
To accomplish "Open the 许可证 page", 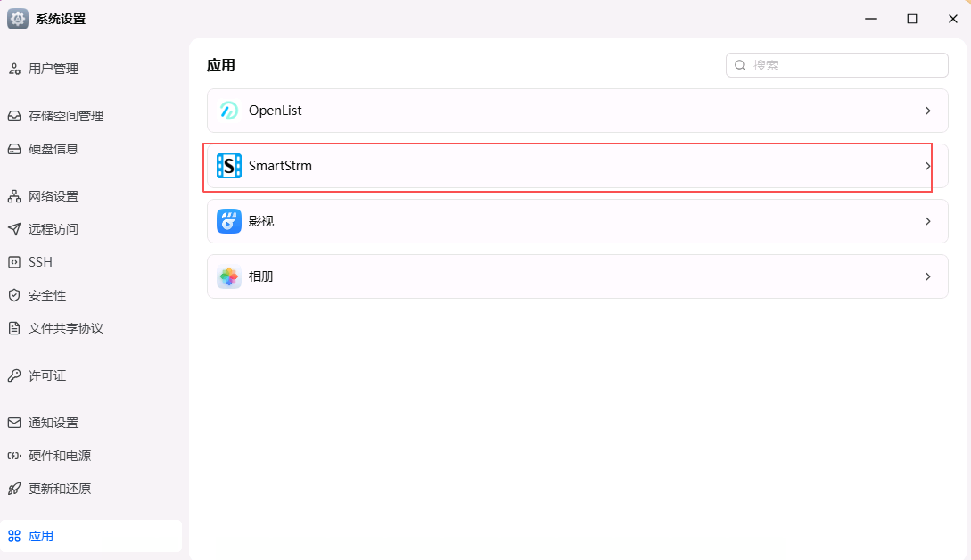I will (47, 375).
